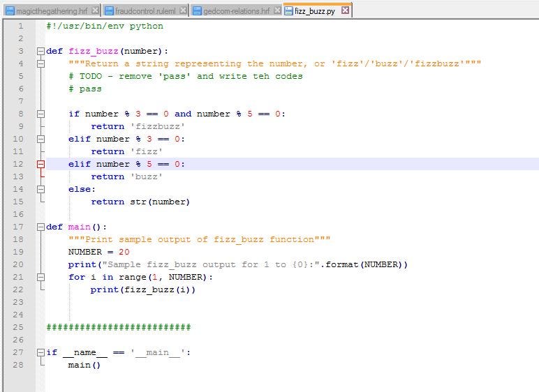
Task: Click the save icon on fraudcontrol.ruleml tab
Action: (109, 11)
